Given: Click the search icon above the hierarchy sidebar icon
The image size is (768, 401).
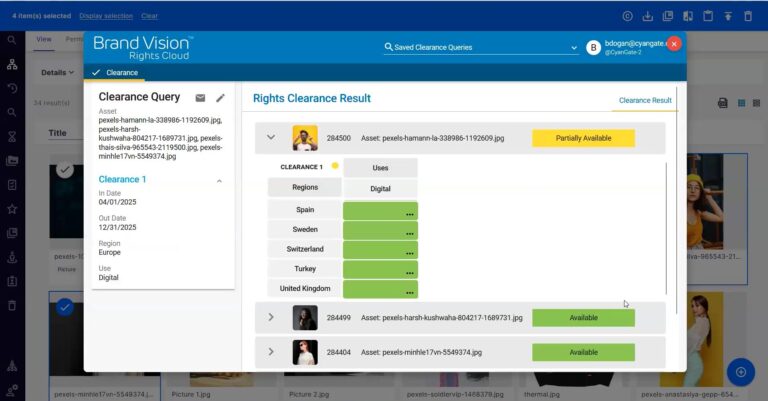Looking at the screenshot, I should click(x=12, y=40).
